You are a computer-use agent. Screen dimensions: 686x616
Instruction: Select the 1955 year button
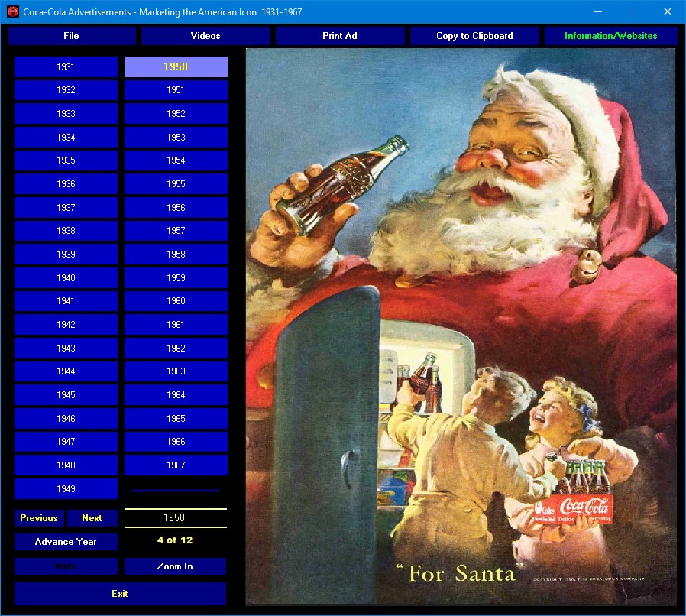click(x=176, y=184)
